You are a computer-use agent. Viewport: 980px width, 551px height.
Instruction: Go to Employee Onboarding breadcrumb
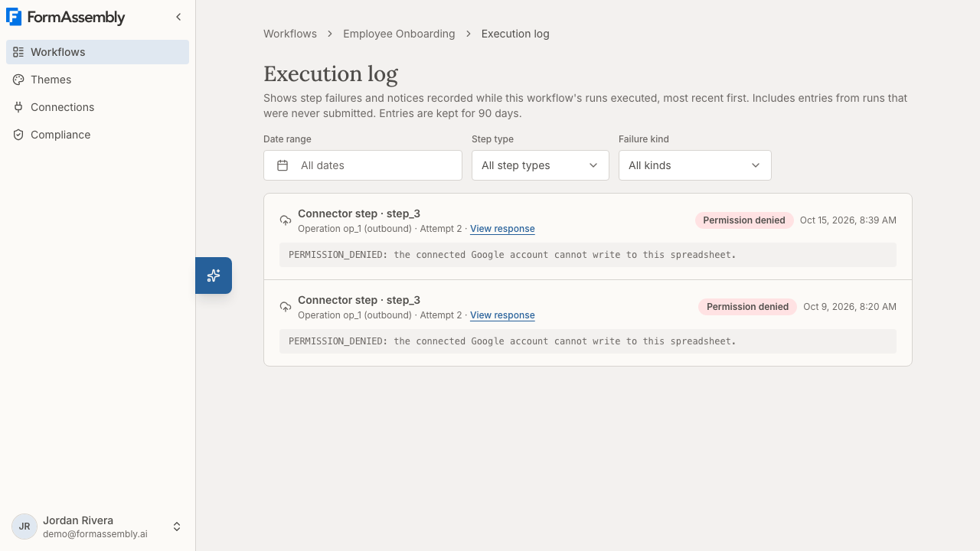[x=399, y=34]
